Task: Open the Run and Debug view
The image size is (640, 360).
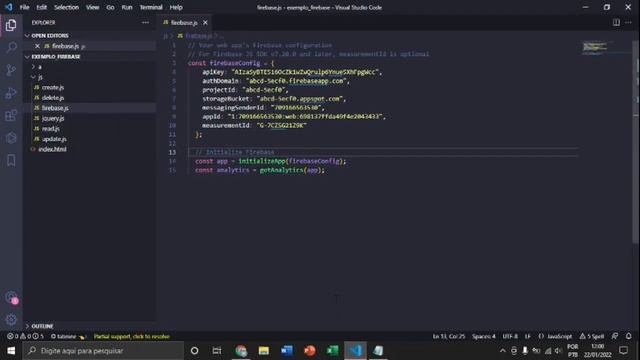Action: (11, 93)
